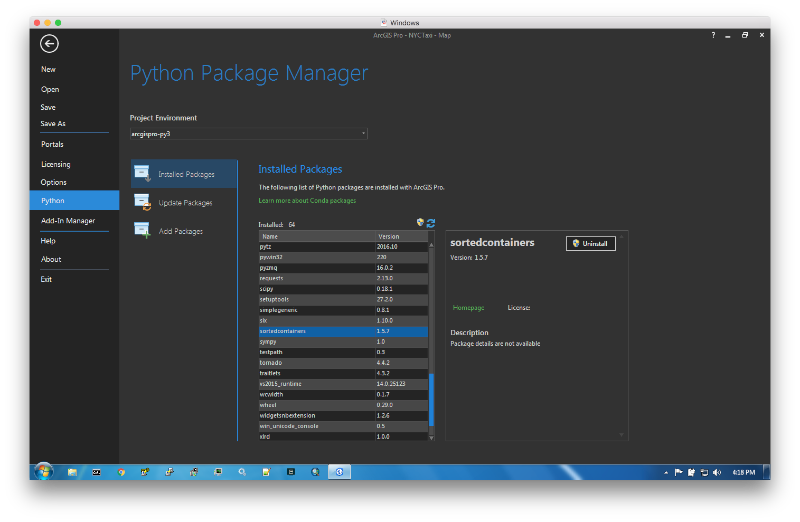Click the speaker volume icon in tray

coord(717,473)
